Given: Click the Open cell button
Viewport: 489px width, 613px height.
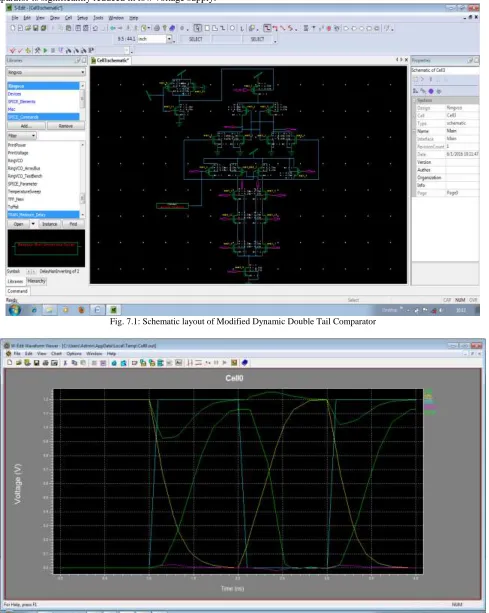Looking at the screenshot, I should point(18,224).
